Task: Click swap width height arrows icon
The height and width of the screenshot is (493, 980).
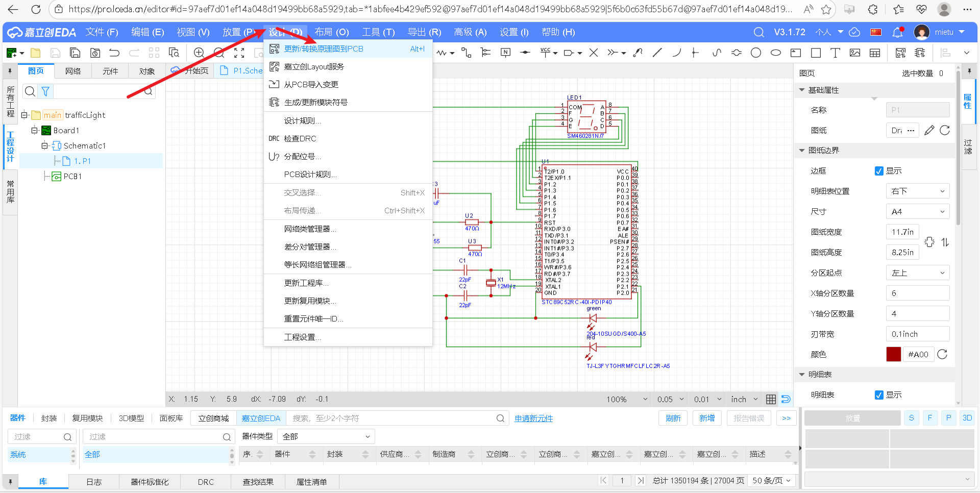Action: pos(945,242)
